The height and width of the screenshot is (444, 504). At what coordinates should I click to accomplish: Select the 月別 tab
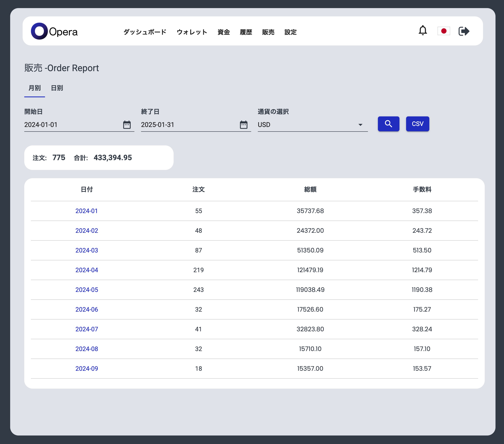pos(34,88)
